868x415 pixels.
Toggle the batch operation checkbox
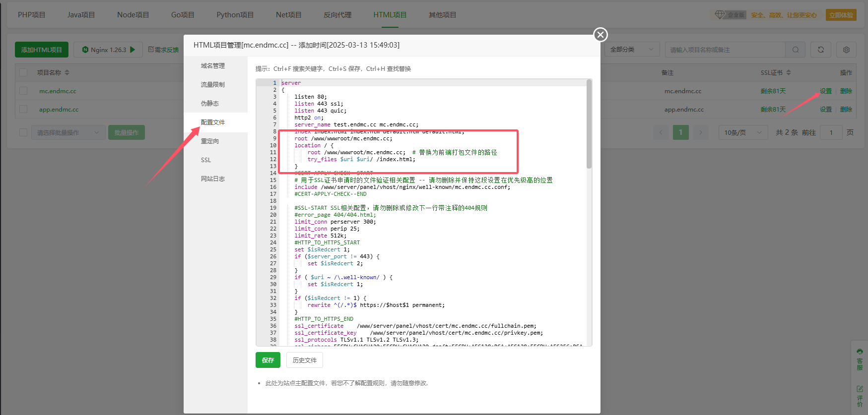(x=23, y=132)
